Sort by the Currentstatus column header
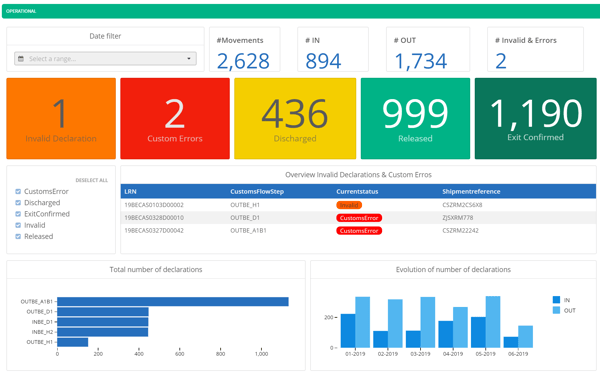The image size is (600, 373). [x=357, y=192]
